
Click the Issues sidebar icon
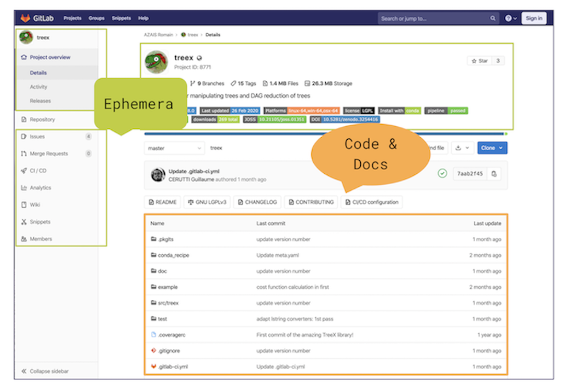coord(24,137)
